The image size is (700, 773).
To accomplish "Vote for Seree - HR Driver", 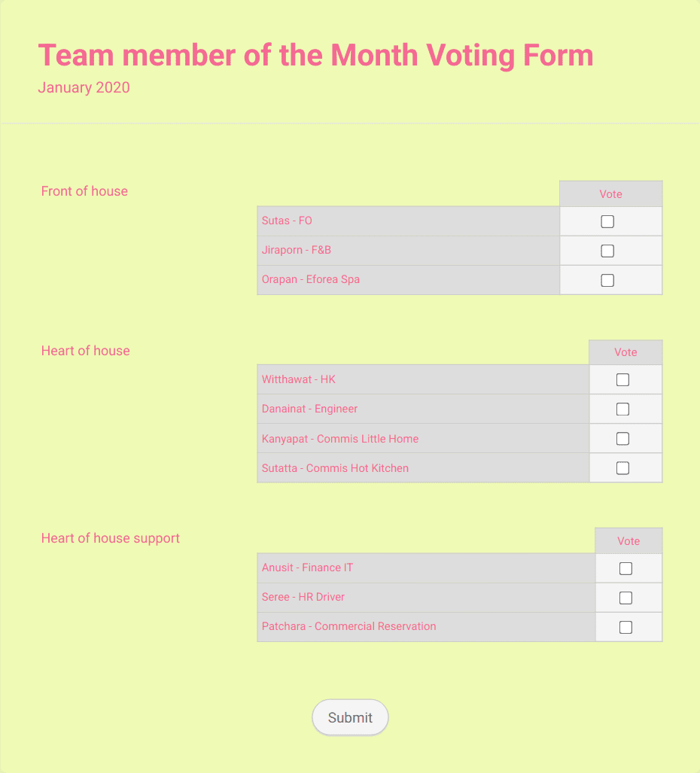I will (x=626, y=598).
